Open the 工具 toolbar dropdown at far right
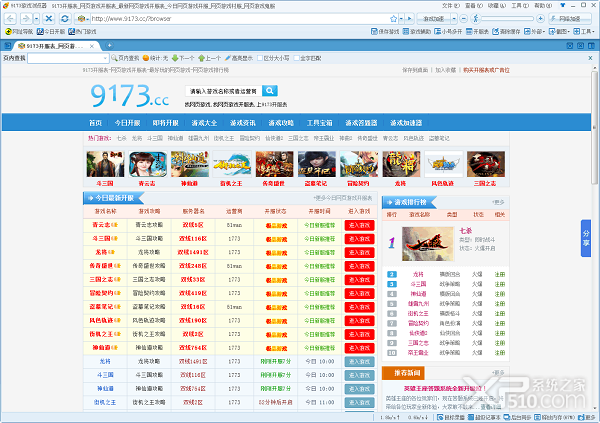The width and height of the screenshot is (600, 423). point(584,31)
